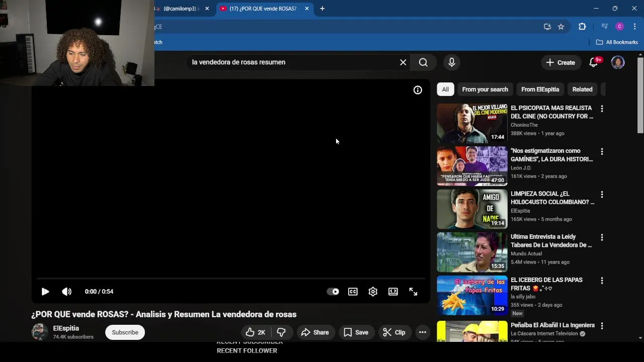Save the video to playlist
Screen dimensions: 644x362
tap(356, 332)
